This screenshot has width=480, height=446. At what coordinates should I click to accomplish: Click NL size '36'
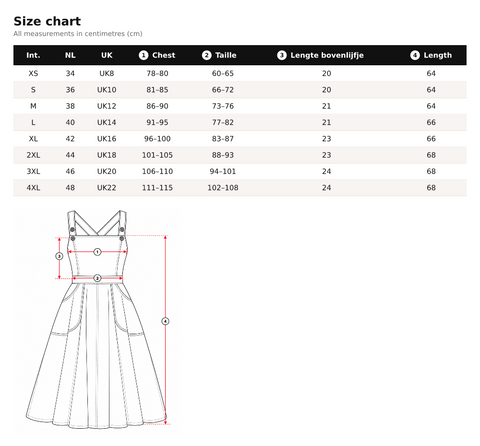tap(70, 90)
